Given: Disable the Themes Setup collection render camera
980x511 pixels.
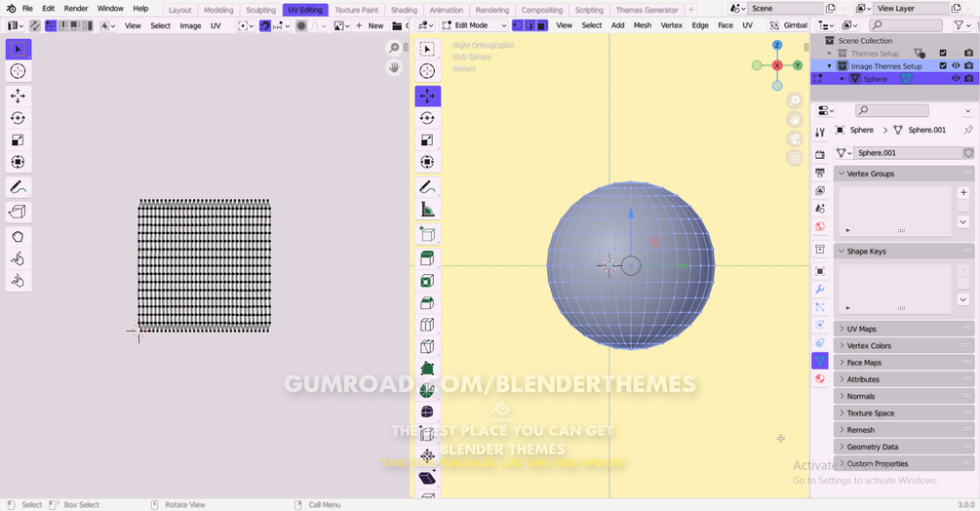Looking at the screenshot, I should point(968,53).
